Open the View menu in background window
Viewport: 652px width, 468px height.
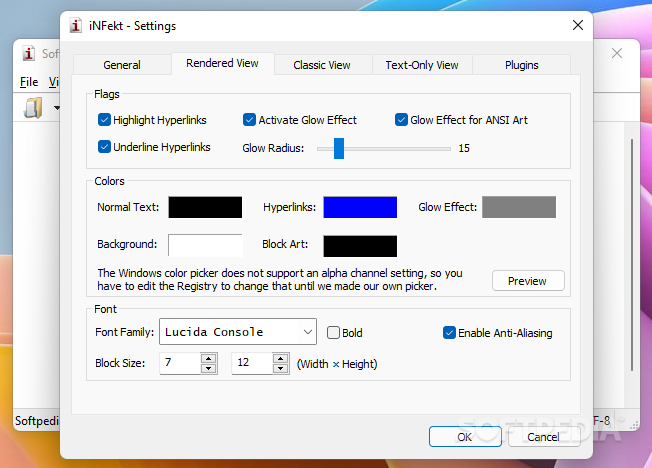point(54,82)
